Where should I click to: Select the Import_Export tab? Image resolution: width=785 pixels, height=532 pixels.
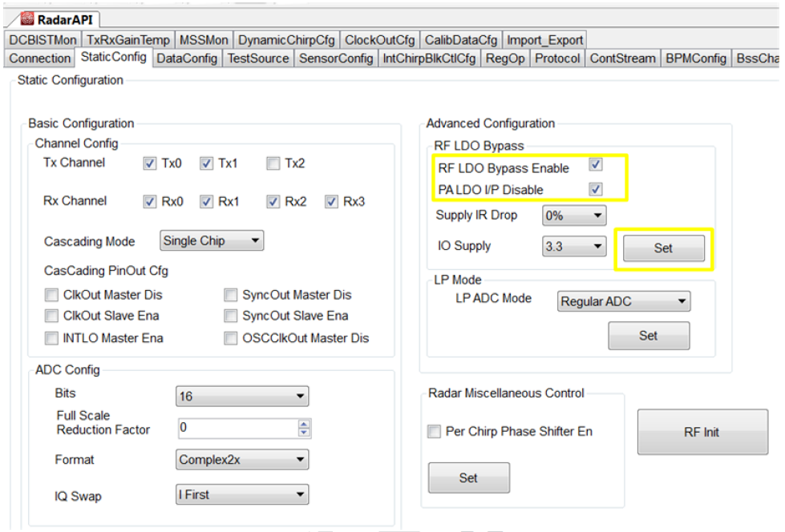coord(544,40)
